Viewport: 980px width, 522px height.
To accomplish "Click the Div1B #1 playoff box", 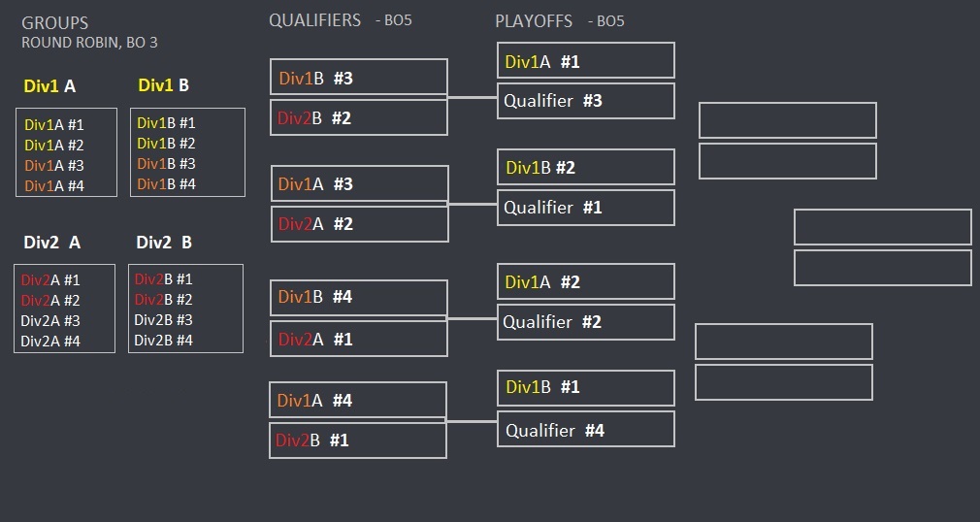I will pyautogui.click(x=585, y=387).
